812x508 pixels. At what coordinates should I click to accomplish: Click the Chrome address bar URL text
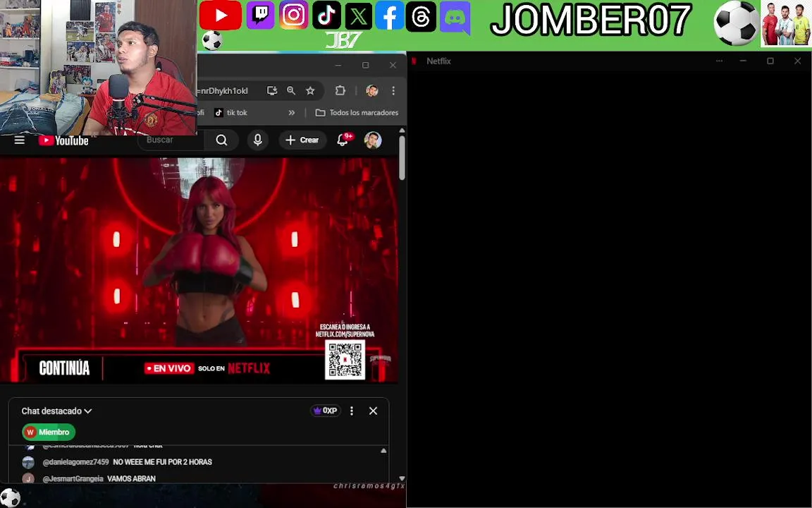point(223,91)
